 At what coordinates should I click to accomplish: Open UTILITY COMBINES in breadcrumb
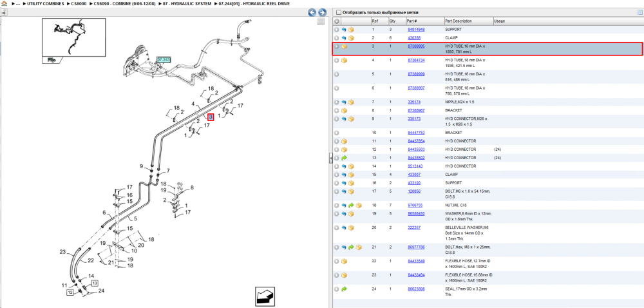(45, 4)
